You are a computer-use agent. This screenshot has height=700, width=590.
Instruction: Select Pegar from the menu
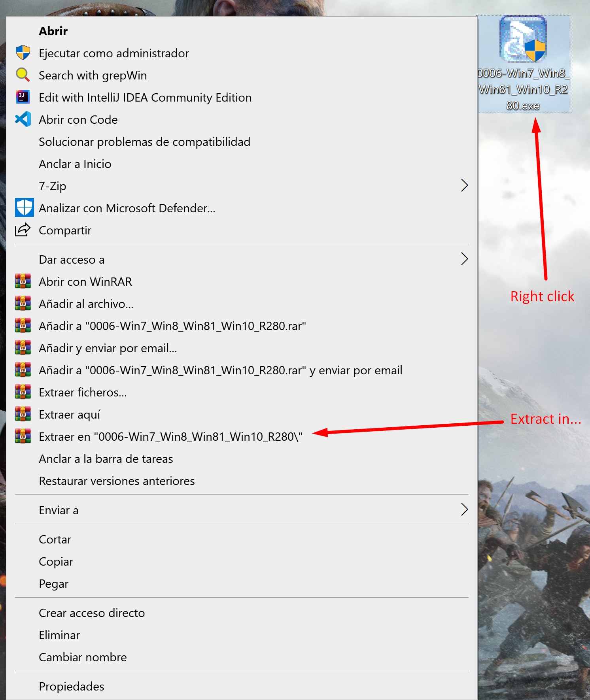tap(242, 583)
